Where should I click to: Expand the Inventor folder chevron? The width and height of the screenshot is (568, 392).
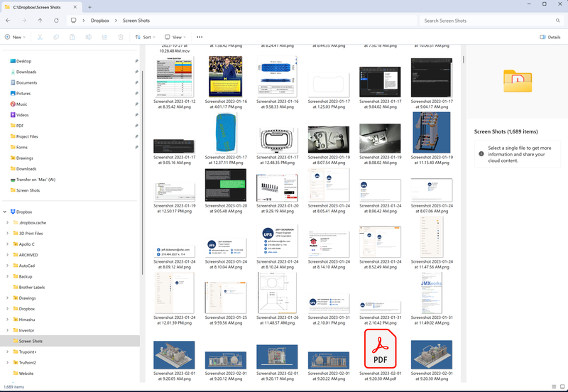point(7,330)
